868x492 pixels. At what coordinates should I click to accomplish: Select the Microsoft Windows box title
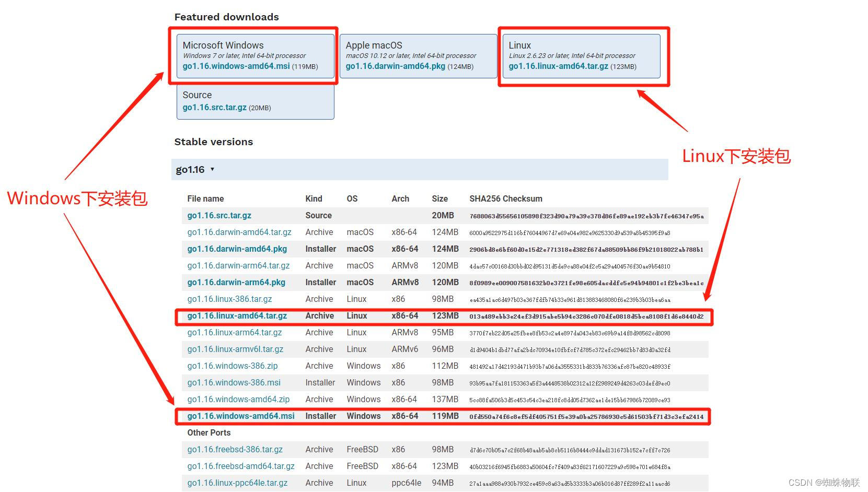point(223,45)
